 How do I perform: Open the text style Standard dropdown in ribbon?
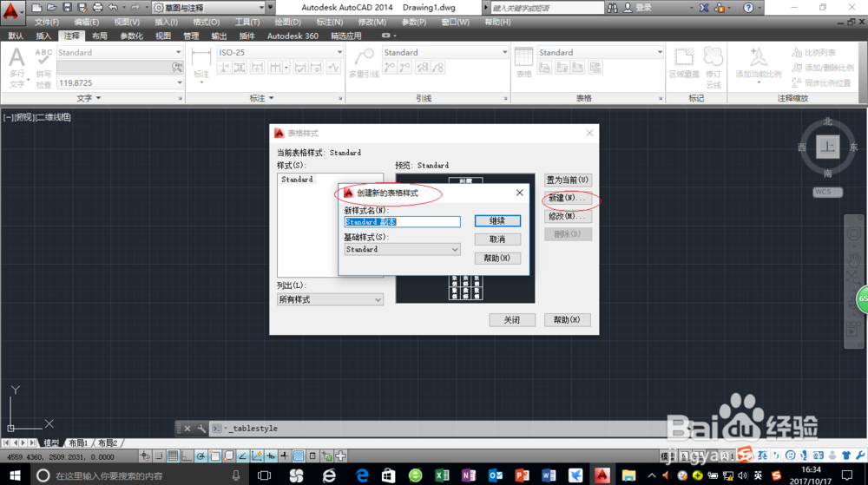point(178,52)
